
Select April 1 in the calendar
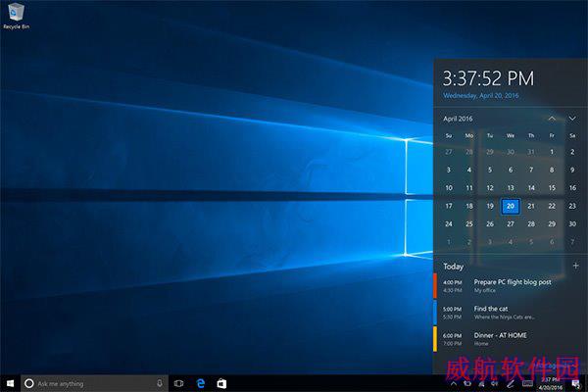click(552, 152)
